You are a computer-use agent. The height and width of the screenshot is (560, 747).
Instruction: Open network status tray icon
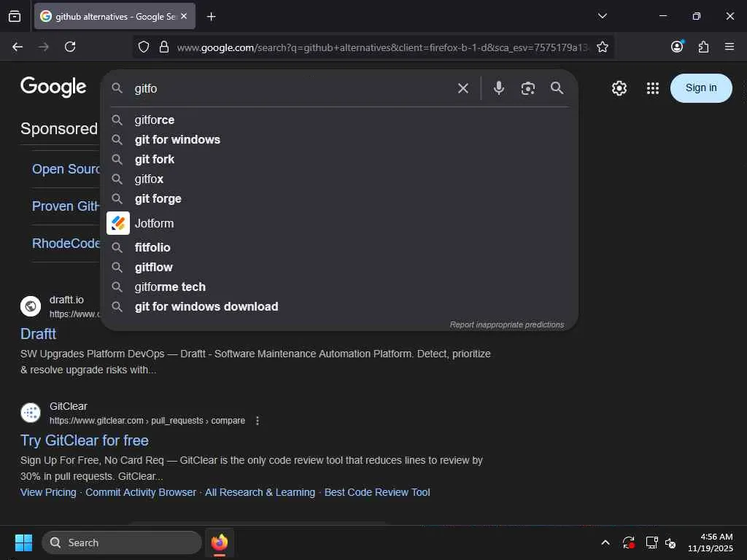click(x=651, y=542)
